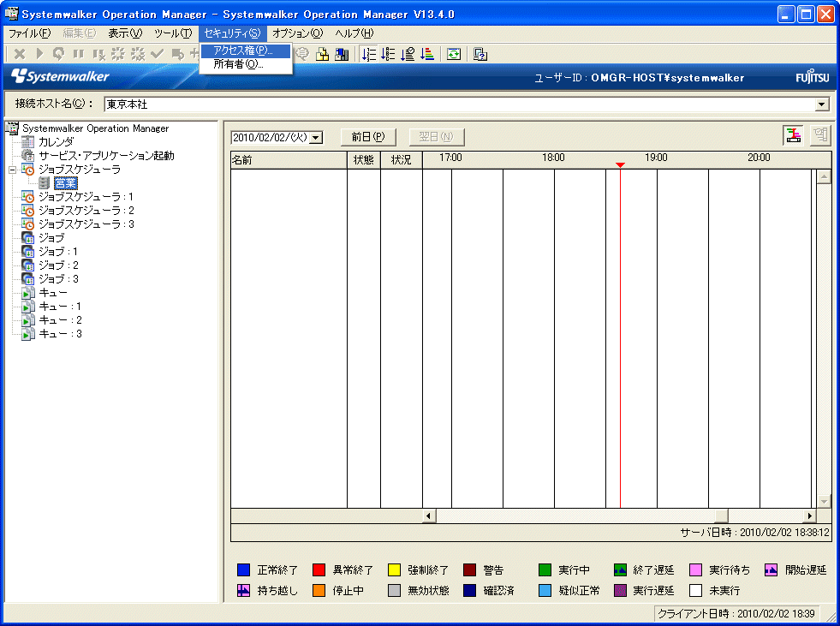Screen dimensions: 840x626
Task: Click the 状態 column header
Action: tap(364, 160)
